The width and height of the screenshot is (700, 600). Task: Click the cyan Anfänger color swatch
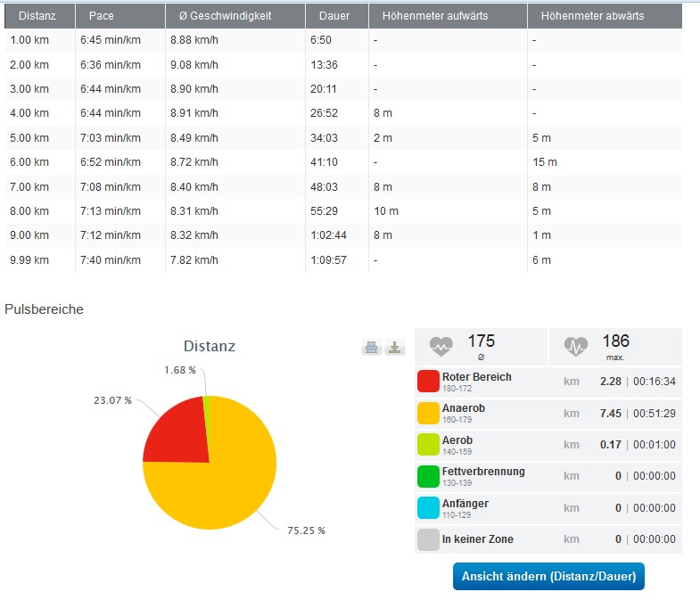click(428, 508)
